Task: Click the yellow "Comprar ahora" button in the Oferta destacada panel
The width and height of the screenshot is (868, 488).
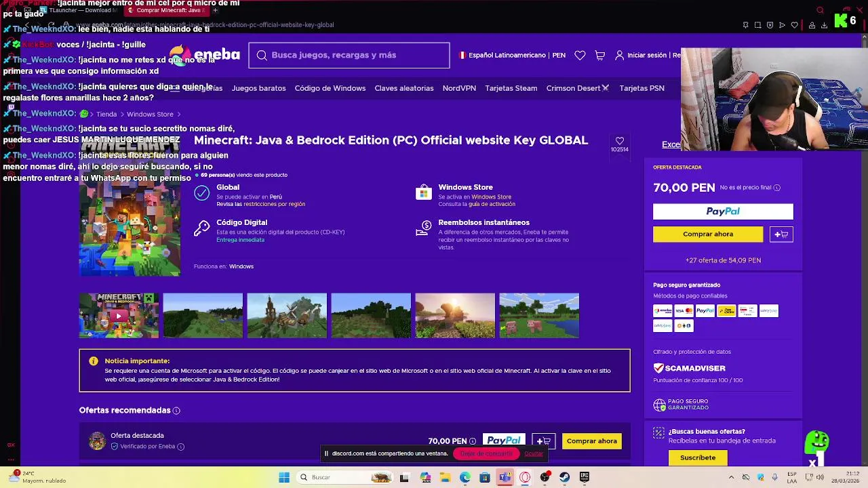Action: tap(708, 235)
